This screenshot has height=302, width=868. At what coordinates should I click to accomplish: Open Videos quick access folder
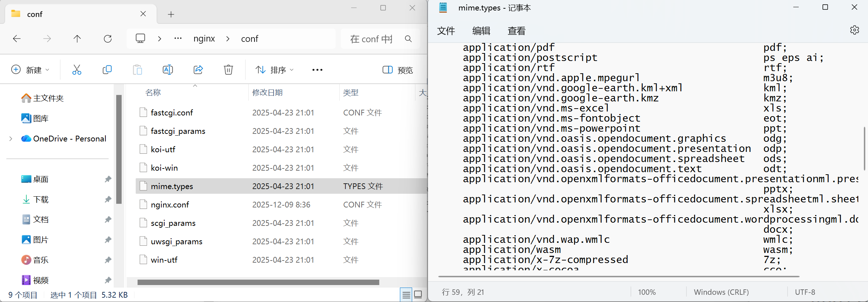tap(35, 280)
